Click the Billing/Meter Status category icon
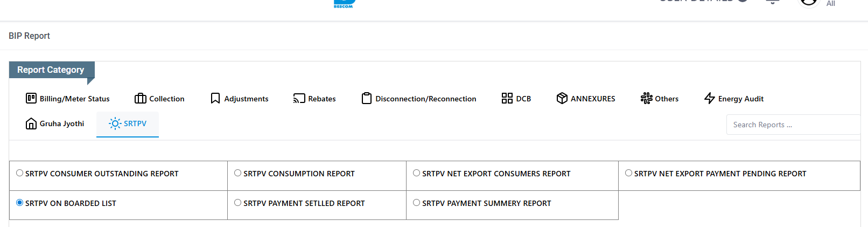The width and height of the screenshot is (868, 227). 31,98
